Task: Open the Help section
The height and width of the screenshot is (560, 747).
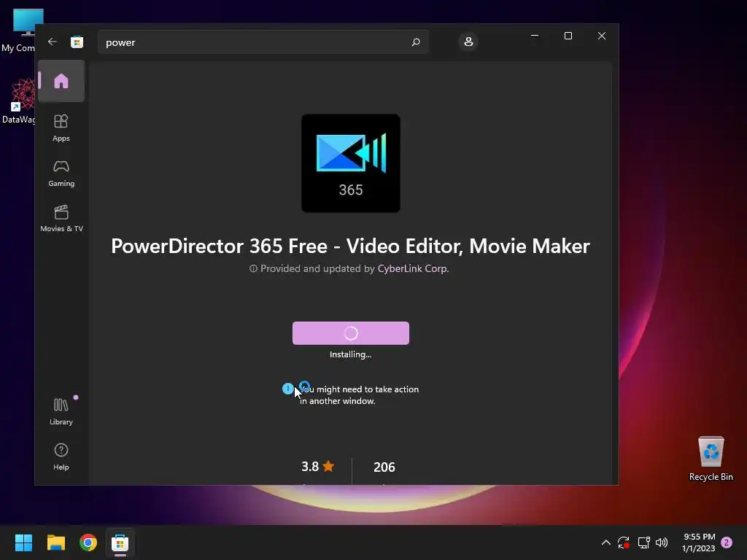Action: coord(61,456)
